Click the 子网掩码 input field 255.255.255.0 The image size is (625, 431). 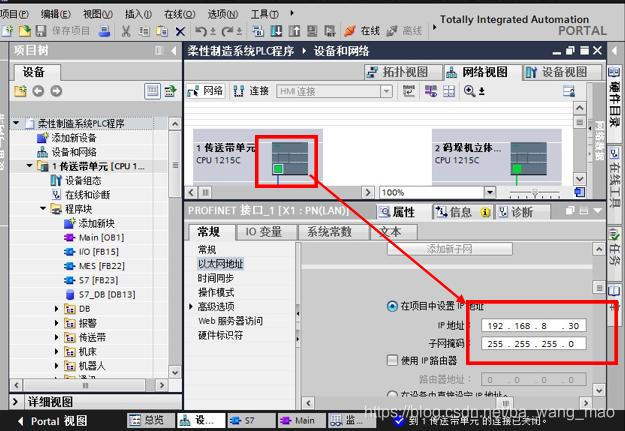coord(534,344)
